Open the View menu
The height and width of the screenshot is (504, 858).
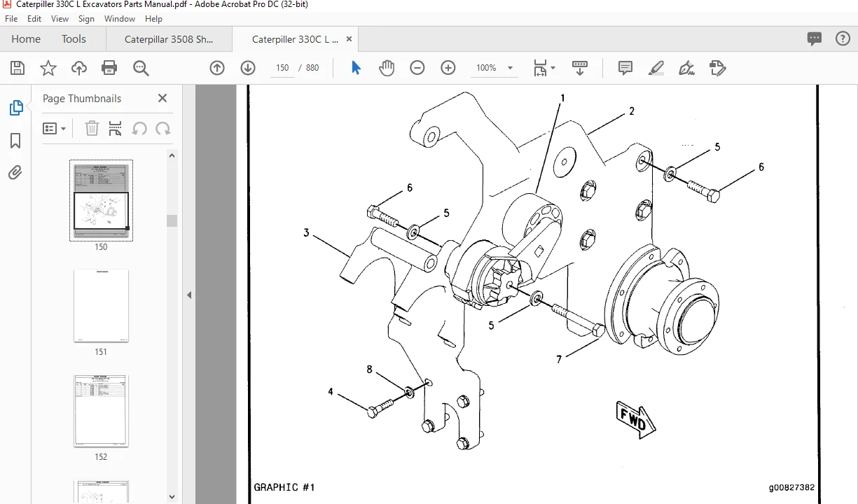pos(60,19)
